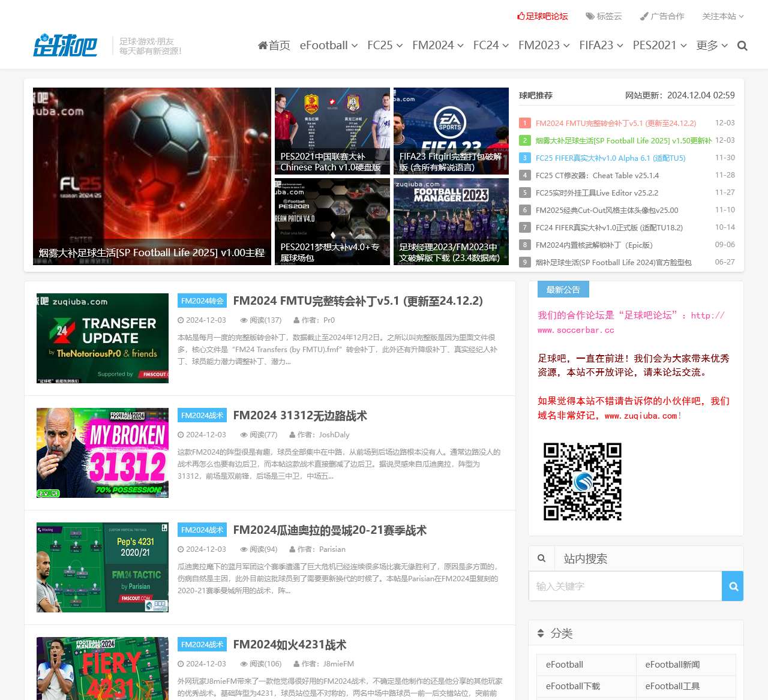Open recommended FM2025经典Cut-Out风格主体头像包
Viewport: 768px width, 700px height.
[607, 210]
